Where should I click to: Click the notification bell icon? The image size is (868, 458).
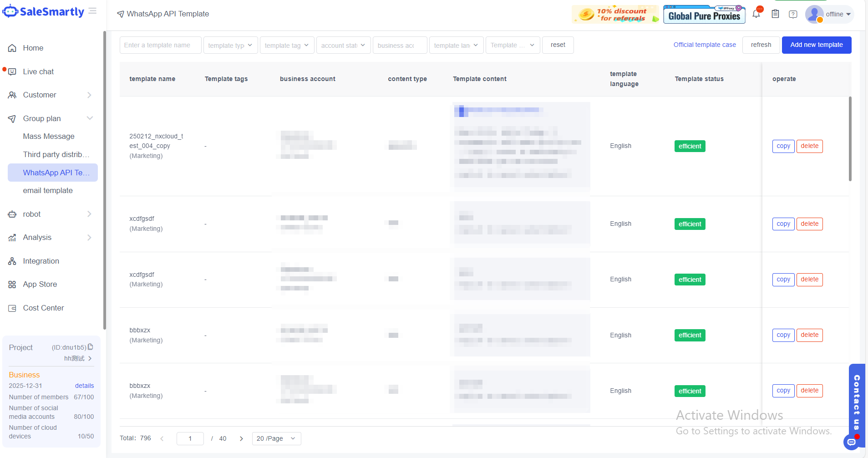coord(756,14)
